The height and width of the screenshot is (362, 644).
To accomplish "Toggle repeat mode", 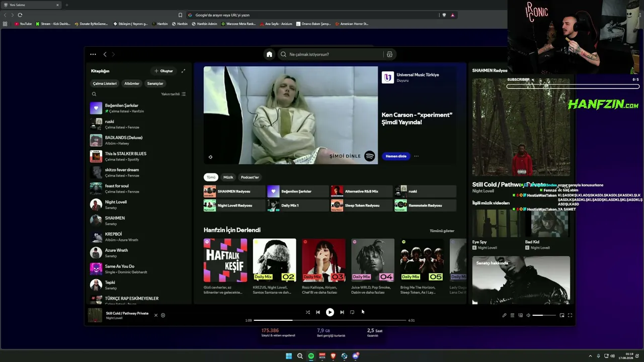I will tap(352, 312).
